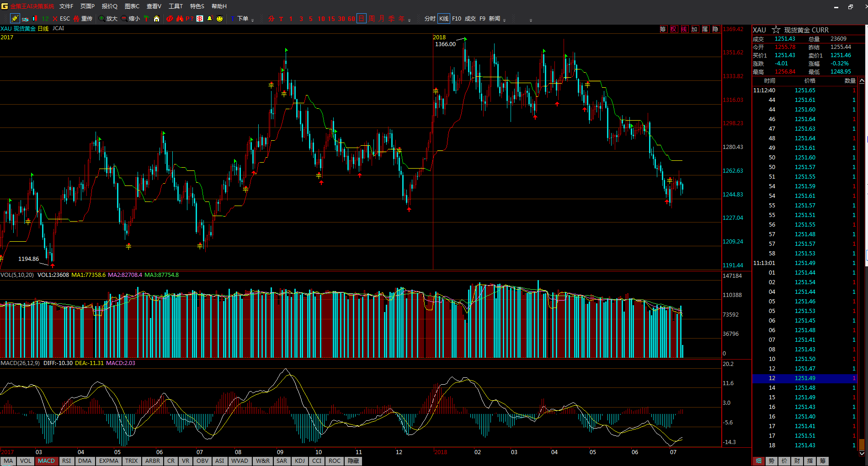Click the blue wave pattern toolbar icon
Viewport: 868px width, 466px height.
coord(25,19)
